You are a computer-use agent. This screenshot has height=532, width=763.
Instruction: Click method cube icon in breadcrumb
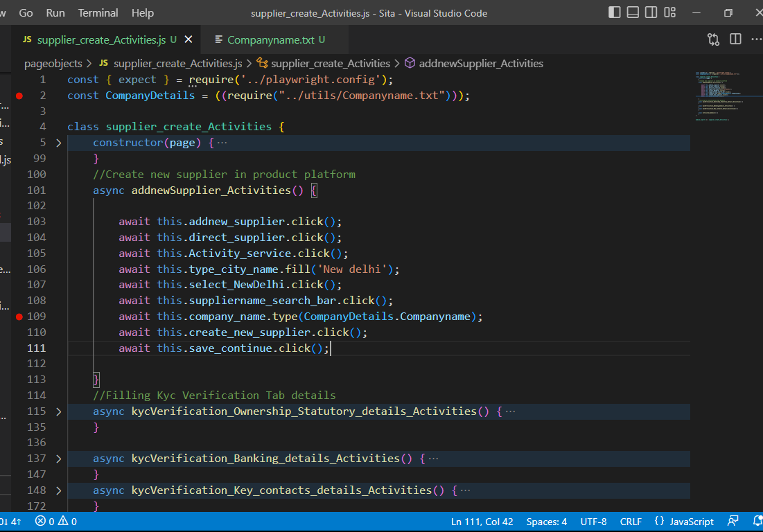(410, 63)
